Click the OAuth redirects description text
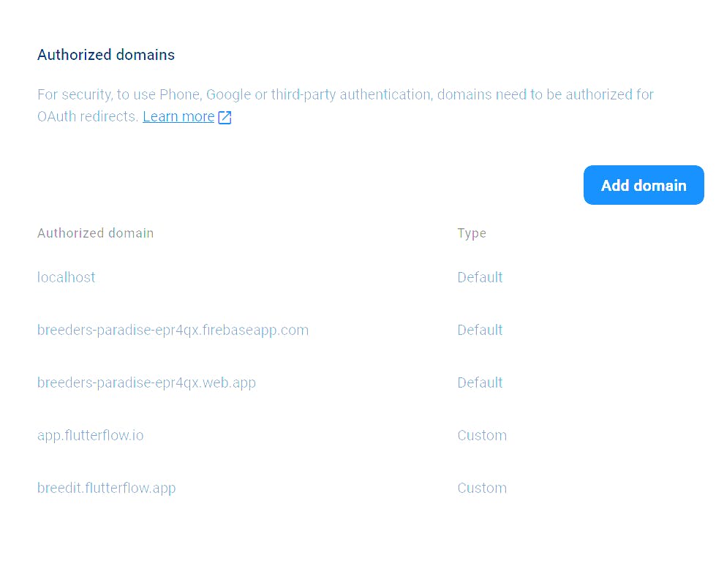This screenshot has width=716, height=588. point(88,116)
